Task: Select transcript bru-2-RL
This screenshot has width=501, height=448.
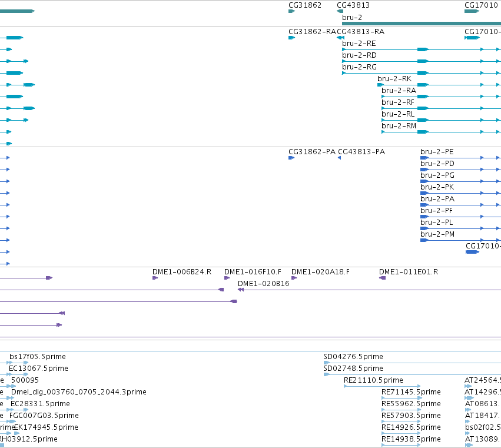Action: point(398,114)
